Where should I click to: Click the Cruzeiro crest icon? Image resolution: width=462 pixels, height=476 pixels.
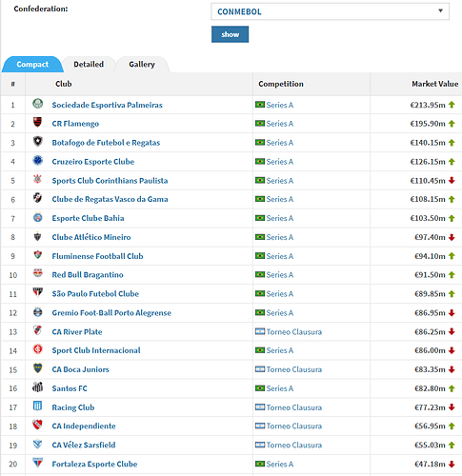tap(38, 160)
